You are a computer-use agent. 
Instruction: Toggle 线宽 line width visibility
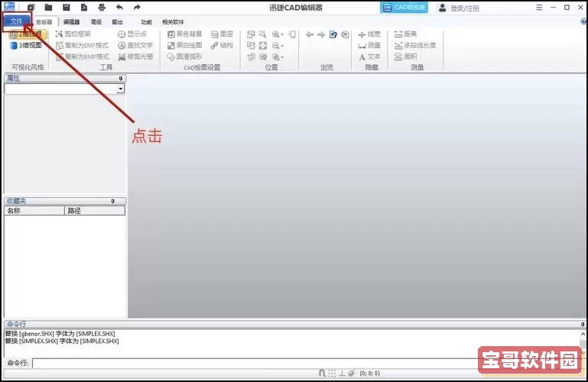pyautogui.click(x=369, y=34)
